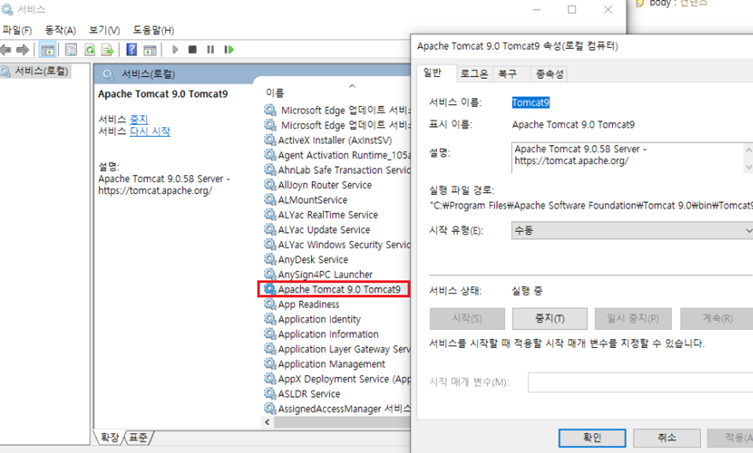Switch to the 종속성 tab
The width and height of the screenshot is (753, 453).
click(549, 73)
